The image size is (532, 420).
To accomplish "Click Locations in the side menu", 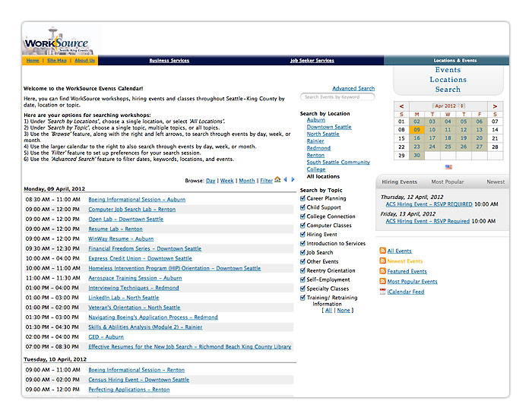I will click(x=448, y=80).
